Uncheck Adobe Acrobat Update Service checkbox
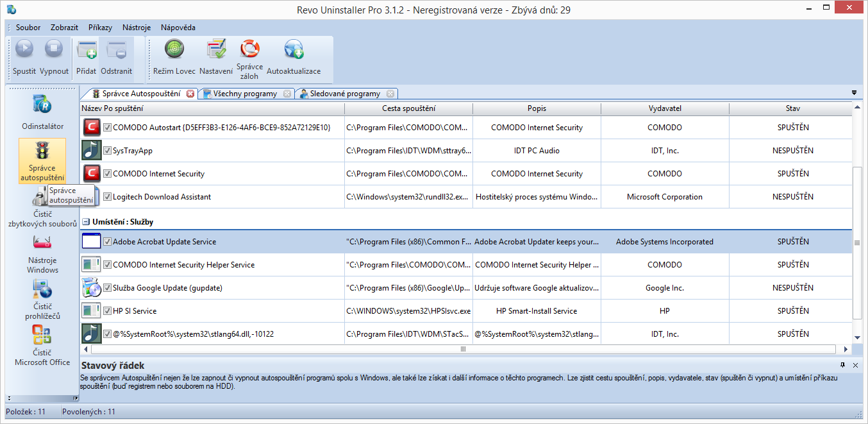The width and height of the screenshot is (868, 424). (107, 242)
